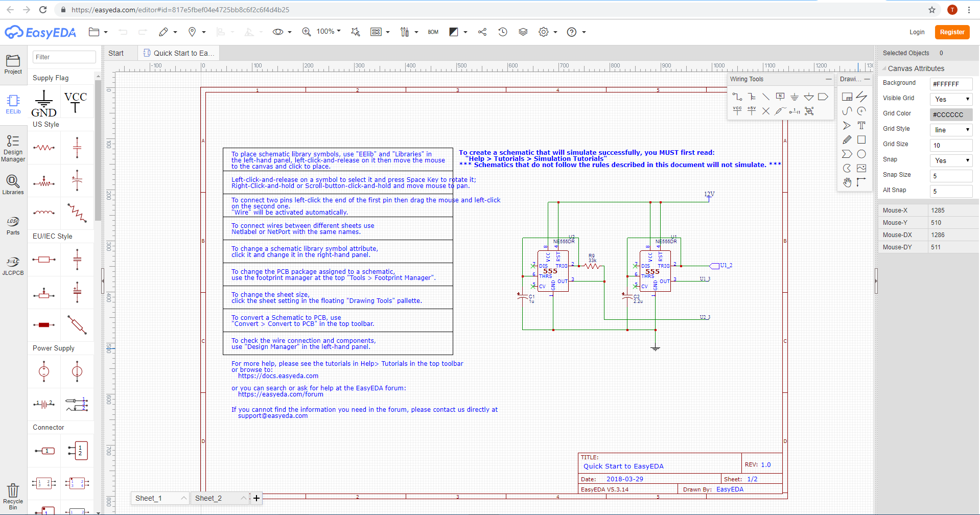The height and width of the screenshot is (515, 980).
Task: Select the Image insert tool
Action: click(x=861, y=168)
